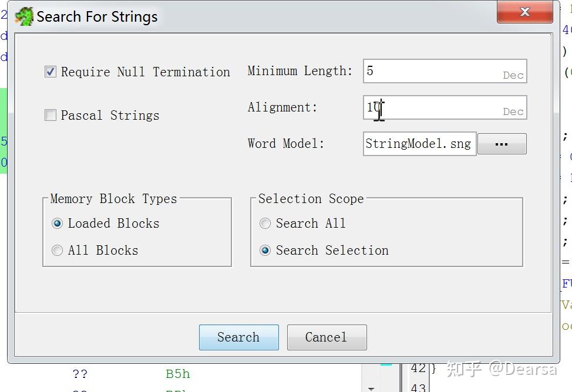572x392 pixels.
Task: Cancel the string search dialog
Action: (x=327, y=337)
